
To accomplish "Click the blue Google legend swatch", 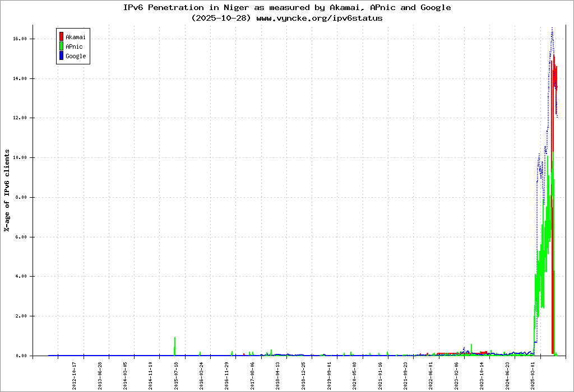I will coord(61,56).
